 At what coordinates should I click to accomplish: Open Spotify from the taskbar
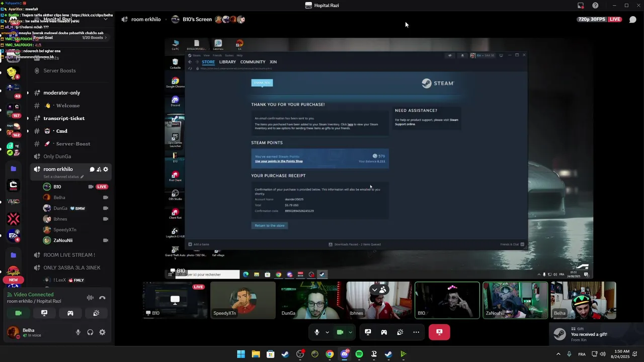(359, 354)
